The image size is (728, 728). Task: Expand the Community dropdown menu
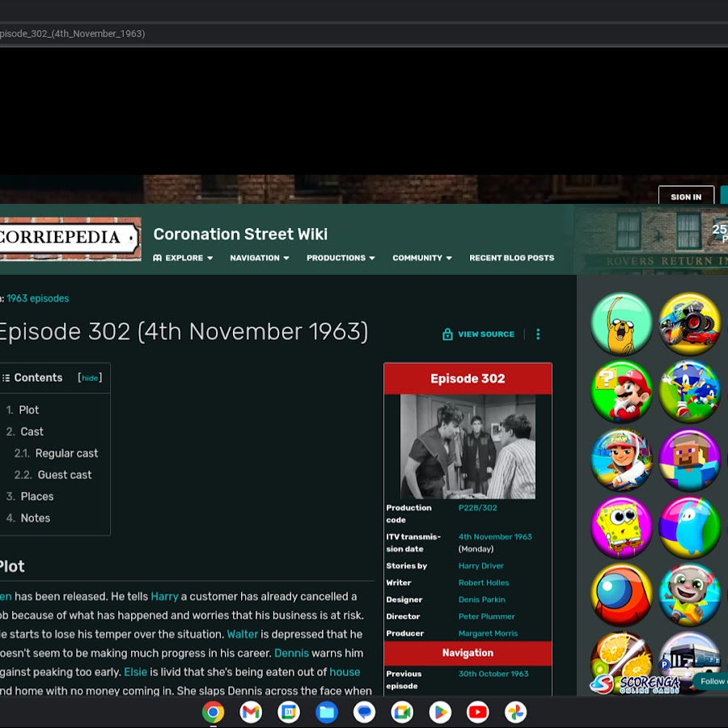click(x=422, y=258)
